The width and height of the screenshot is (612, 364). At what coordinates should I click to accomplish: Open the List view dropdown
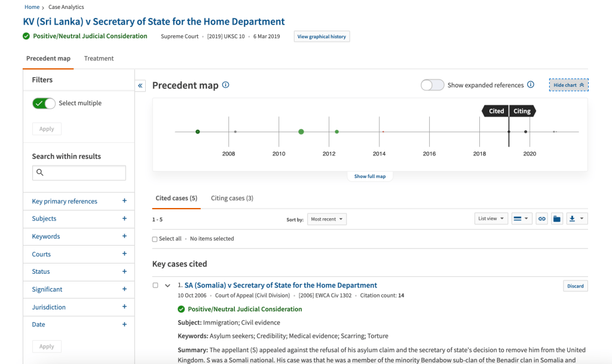tap(491, 219)
